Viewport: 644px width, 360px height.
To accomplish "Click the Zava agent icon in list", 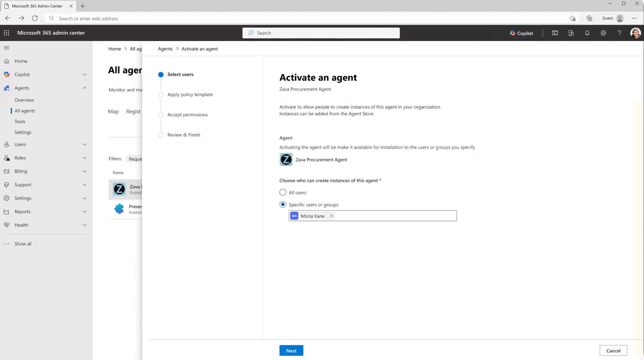I will [119, 189].
